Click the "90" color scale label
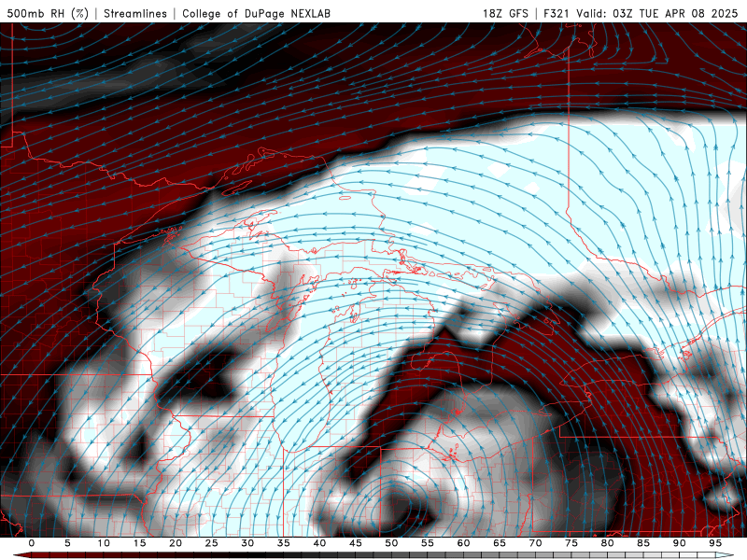Image resolution: width=747 pixels, height=560 pixels. (x=679, y=543)
